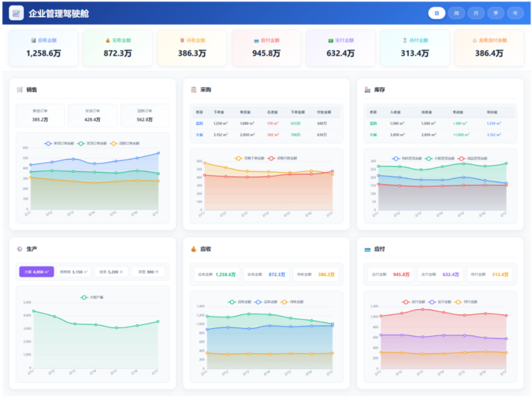Click the dashboard logo icon in header
This screenshot has width=532, height=398.
16,13
